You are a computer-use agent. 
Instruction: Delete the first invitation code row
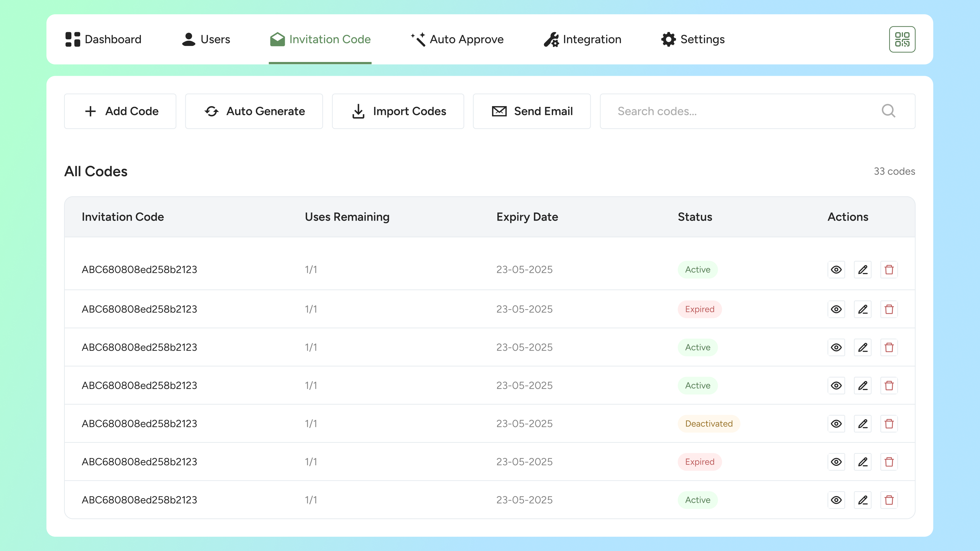pyautogui.click(x=889, y=270)
